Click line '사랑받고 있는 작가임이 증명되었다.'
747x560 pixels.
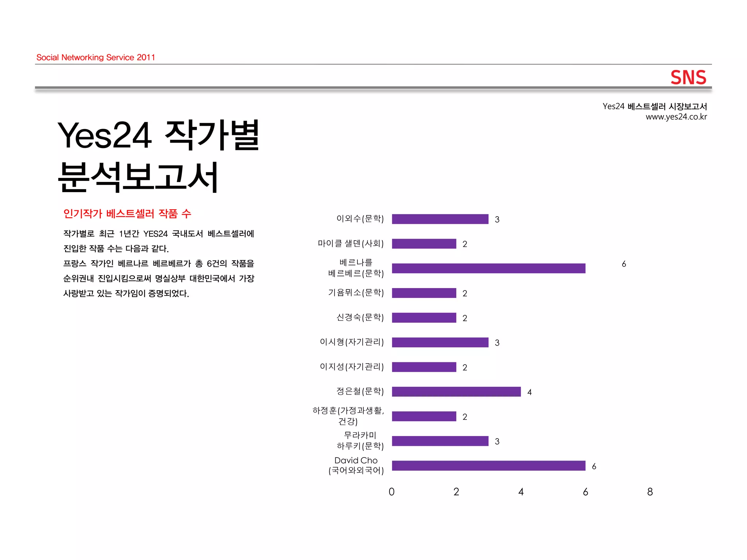pyautogui.click(x=126, y=293)
